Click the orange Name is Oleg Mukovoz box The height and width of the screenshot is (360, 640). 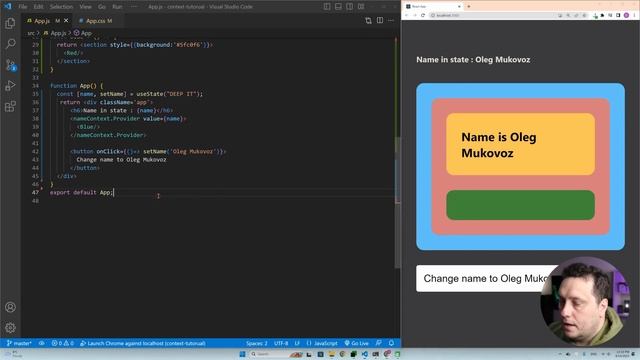[x=520, y=144]
